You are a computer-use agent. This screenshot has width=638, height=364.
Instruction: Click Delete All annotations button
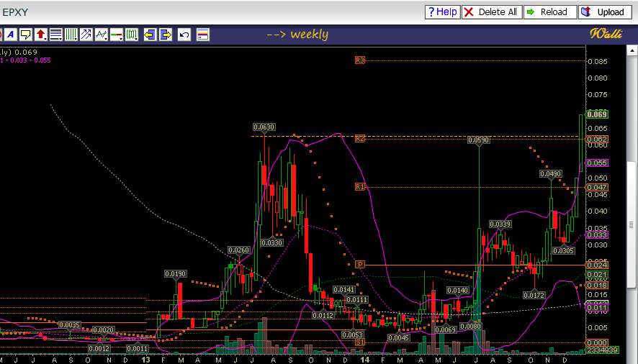click(492, 12)
